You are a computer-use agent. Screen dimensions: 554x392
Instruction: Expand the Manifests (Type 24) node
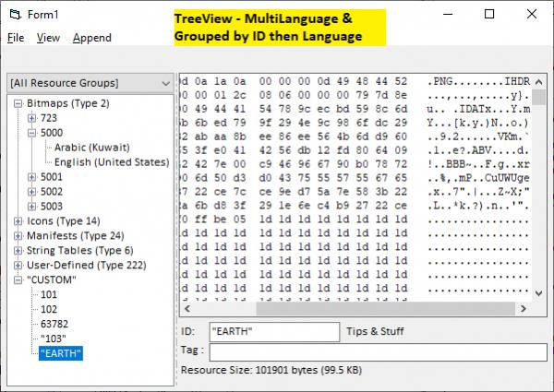pos(18,236)
